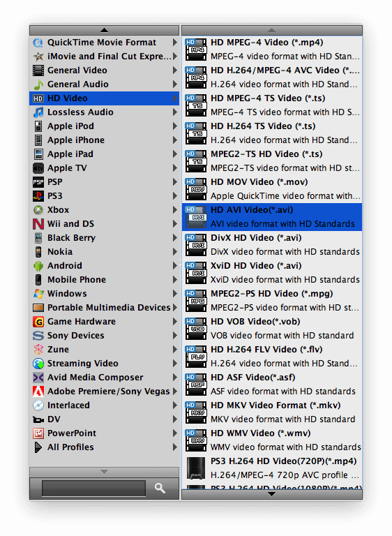Screen dimensions: 392x536
Task: Click the PS3 console icon for 720P profile
Action: (x=196, y=468)
